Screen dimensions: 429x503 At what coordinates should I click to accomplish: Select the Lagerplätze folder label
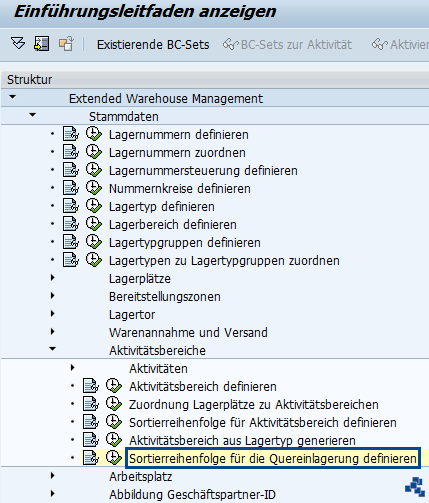pos(140,279)
